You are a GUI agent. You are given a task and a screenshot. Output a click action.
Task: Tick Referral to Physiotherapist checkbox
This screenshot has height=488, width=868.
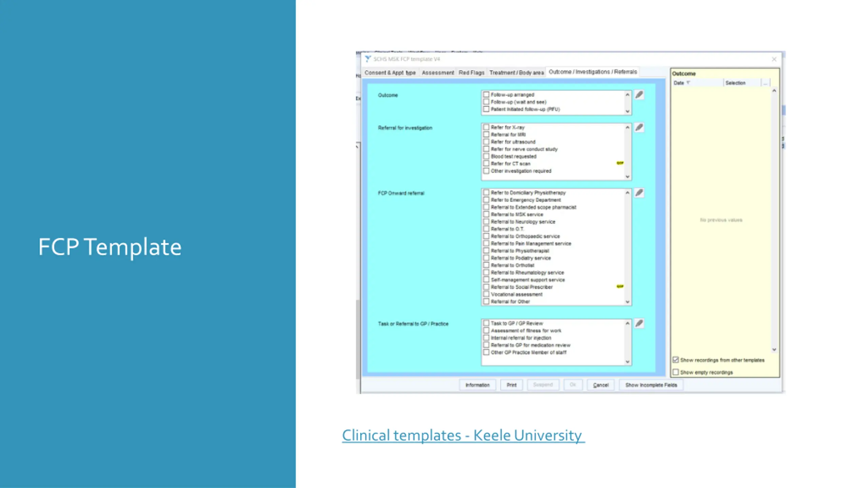(x=486, y=251)
